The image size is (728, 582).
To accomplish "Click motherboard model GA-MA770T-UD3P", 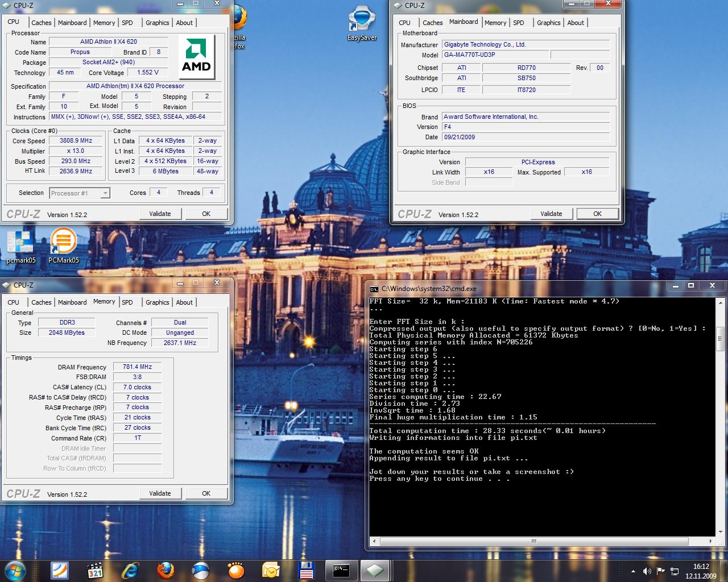I will (495, 55).
